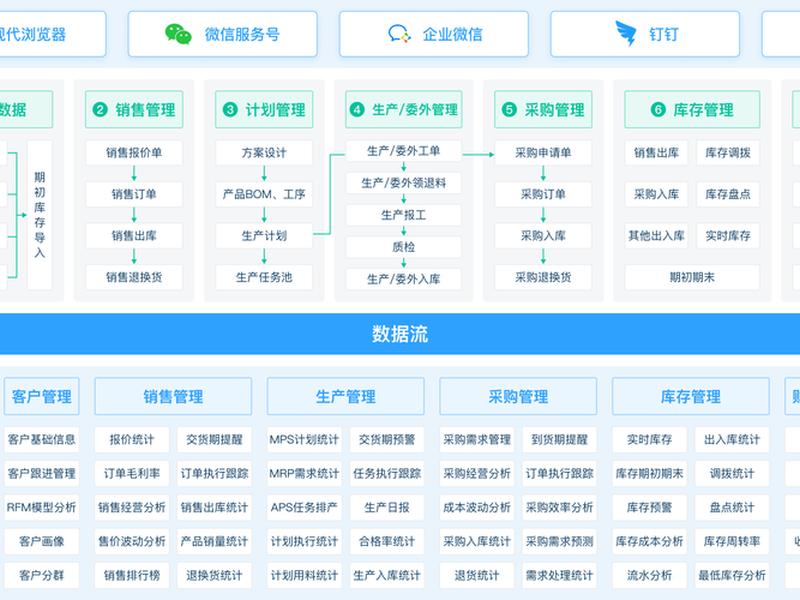The height and width of the screenshot is (600, 800).
Task: Click the MPS计划统计 item
Action: tap(304, 439)
